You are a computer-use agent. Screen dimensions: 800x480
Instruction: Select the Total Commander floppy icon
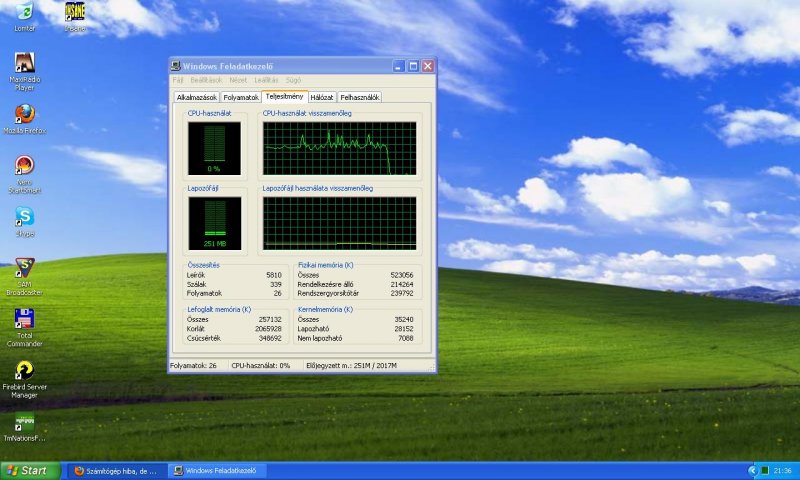[x=24, y=319]
